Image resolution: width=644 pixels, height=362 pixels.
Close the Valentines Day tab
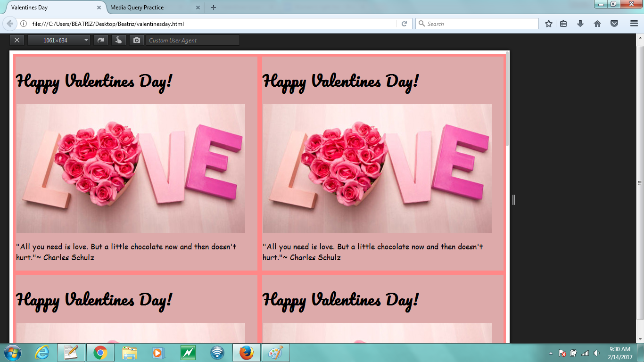pos(99,8)
